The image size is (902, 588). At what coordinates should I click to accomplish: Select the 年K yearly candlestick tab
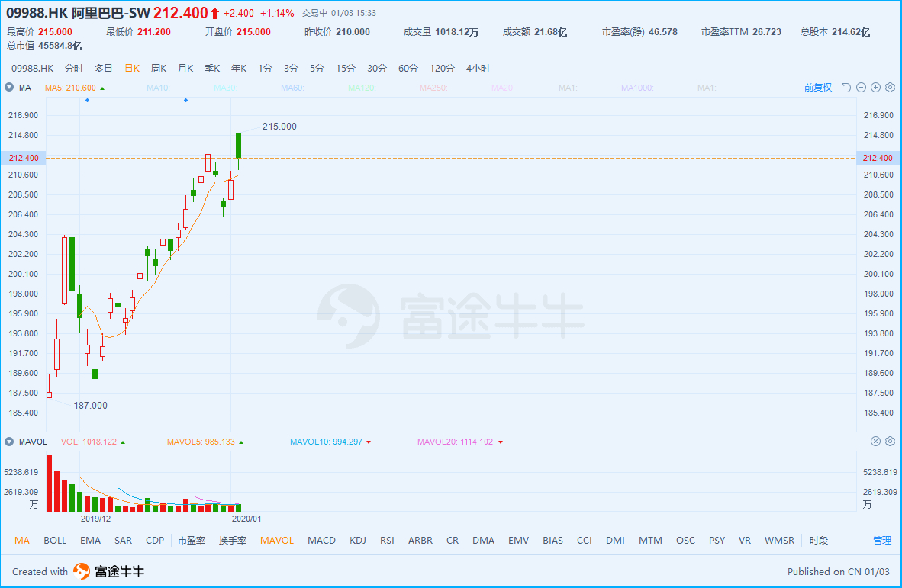pyautogui.click(x=239, y=69)
